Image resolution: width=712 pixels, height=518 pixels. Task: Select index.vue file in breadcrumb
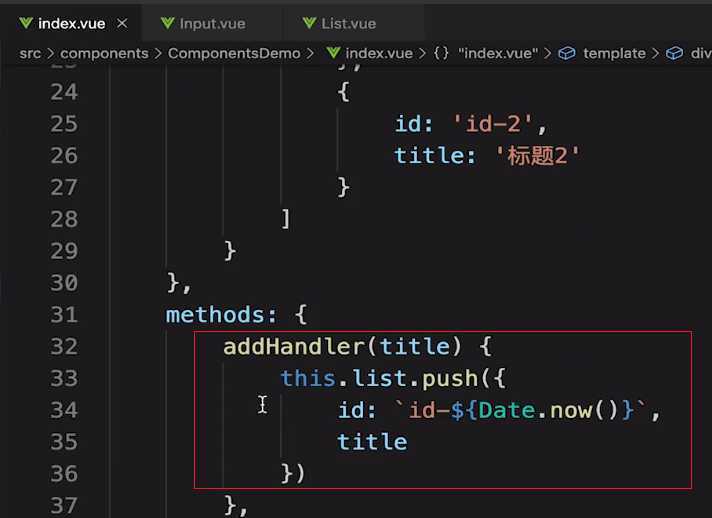tap(379, 54)
